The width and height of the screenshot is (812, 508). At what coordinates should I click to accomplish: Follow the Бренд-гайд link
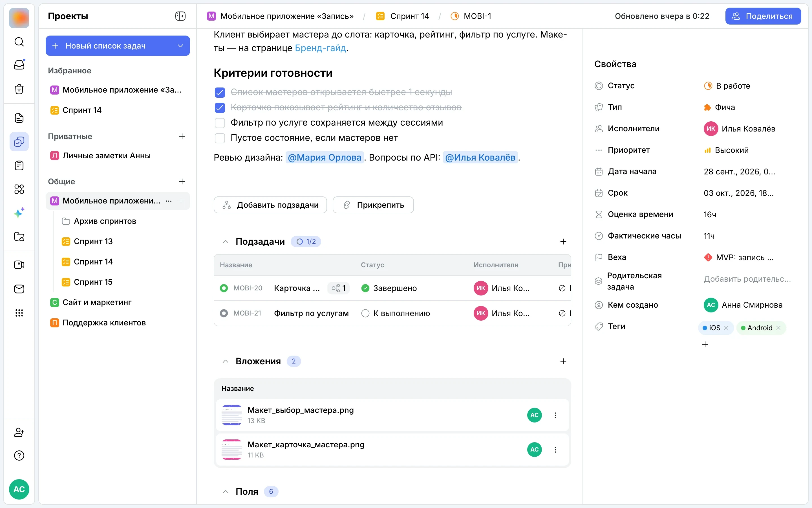(x=321, y=48)
